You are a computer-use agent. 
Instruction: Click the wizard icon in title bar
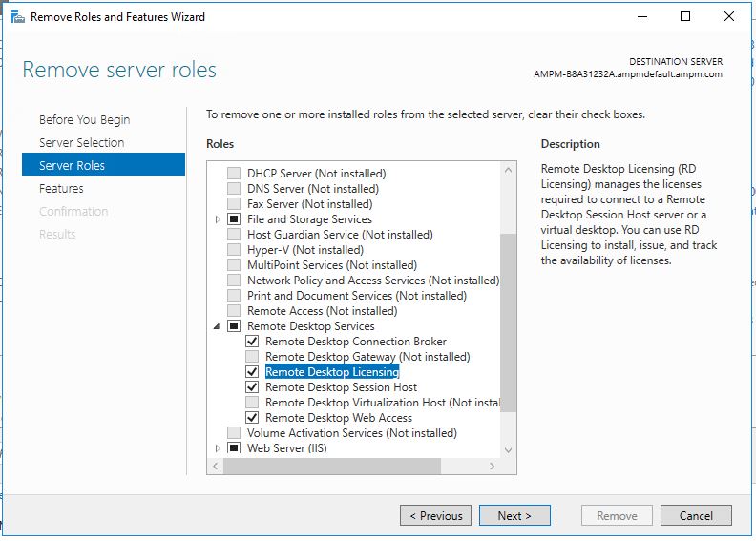tap(17, 16)
